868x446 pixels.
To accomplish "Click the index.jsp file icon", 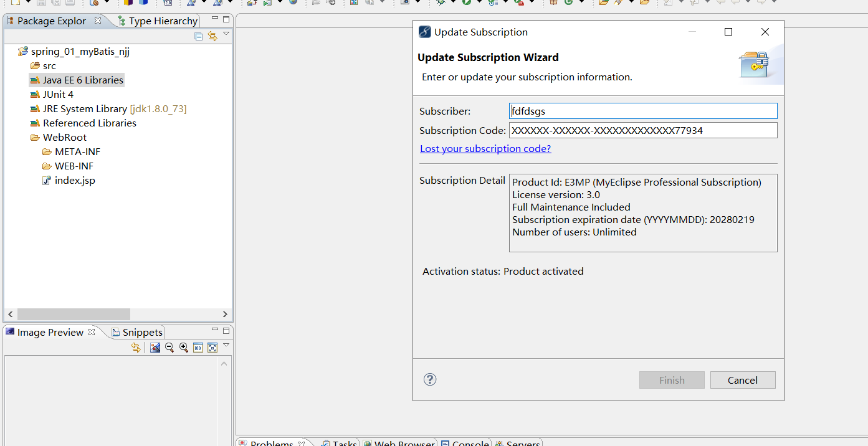I will pyautogui.click(x=47, y=180).
